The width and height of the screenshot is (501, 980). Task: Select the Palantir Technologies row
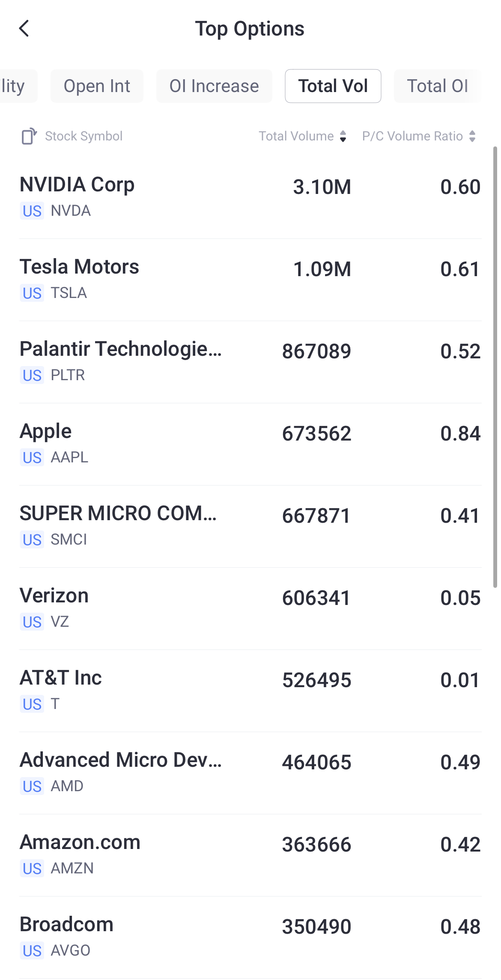[x=250, y=361]
